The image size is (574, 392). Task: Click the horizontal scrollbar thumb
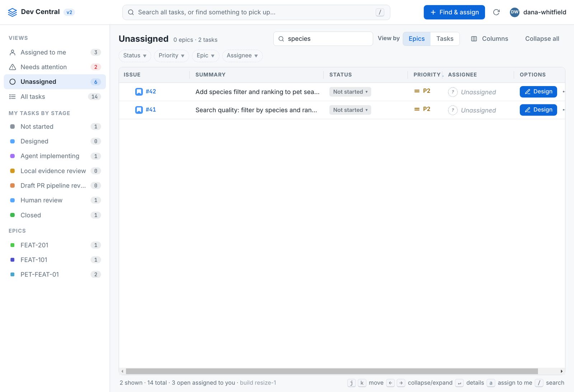click(x=332, y=371)
